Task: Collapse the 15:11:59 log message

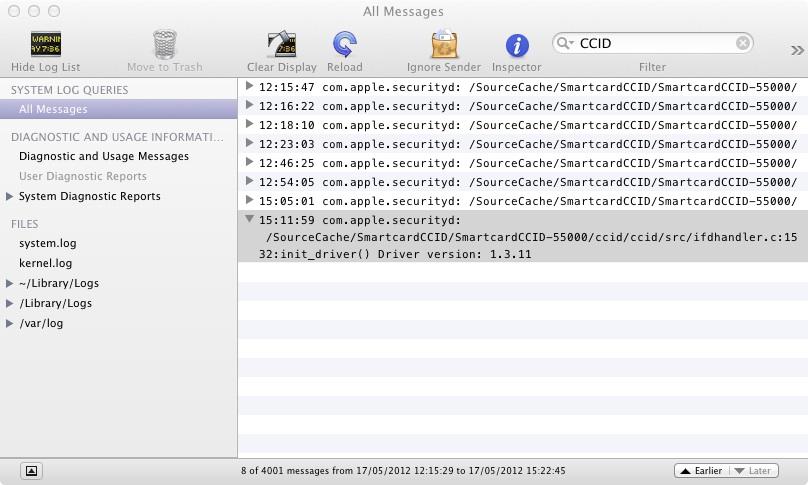Action: [x=249, y=219]
